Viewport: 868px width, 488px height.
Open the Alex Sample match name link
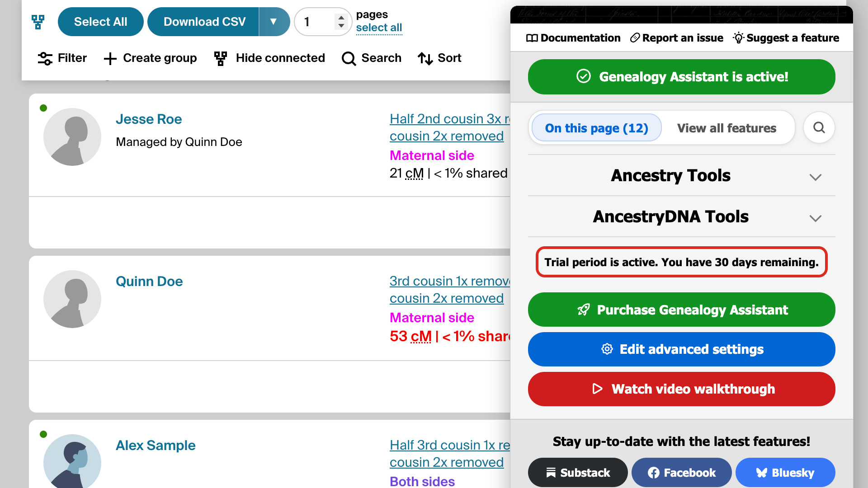pyautogui.click(x=156, y=445)
